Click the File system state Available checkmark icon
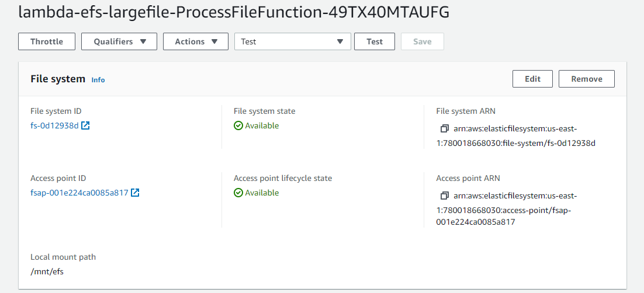This screenshot has height=293, width=644. 238,125
